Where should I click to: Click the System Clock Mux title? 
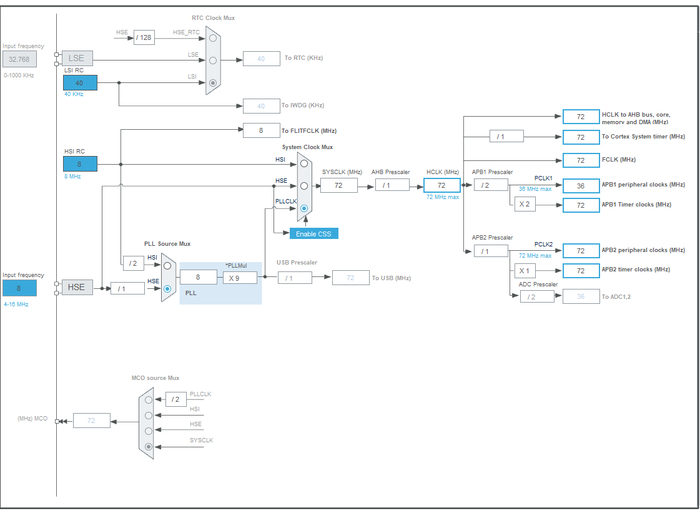(307, 147)
